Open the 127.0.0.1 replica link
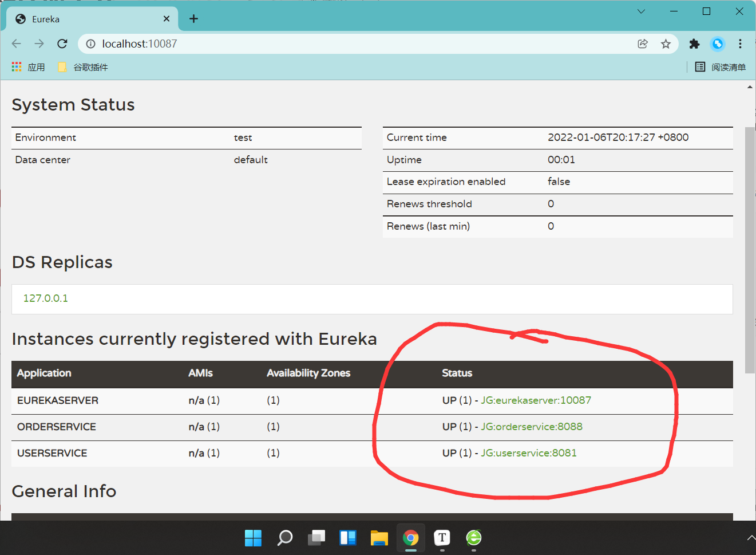The height and width of the screenshot is (555, 756). 46,298
